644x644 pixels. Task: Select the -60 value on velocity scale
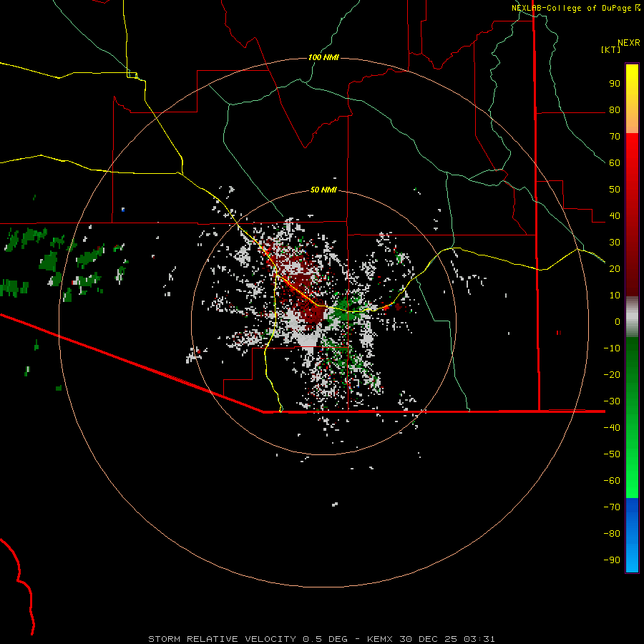[612, 481]
